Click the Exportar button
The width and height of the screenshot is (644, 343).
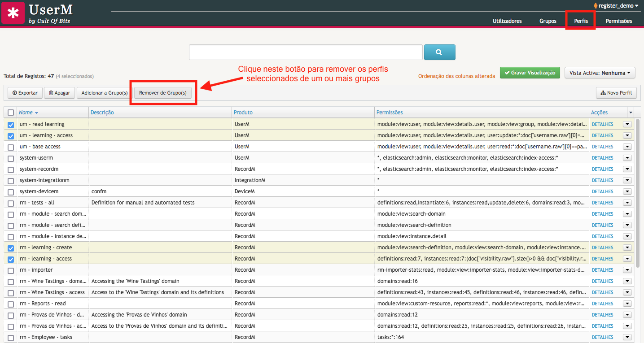pyautogui.click(x=25, y=93)
